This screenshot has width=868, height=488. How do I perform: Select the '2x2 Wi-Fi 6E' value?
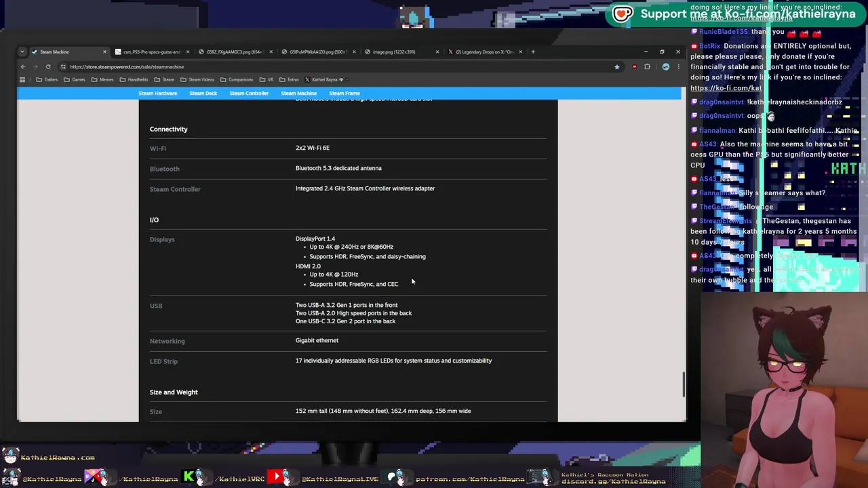(x=313, y=148)
